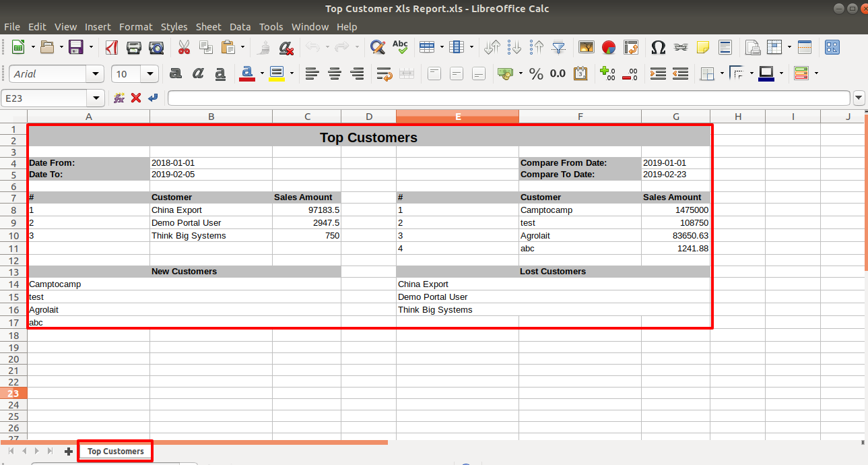Select the Top Customers sheet tab
The width and height of the screenshot is (868, 465).
pos(116,451)
